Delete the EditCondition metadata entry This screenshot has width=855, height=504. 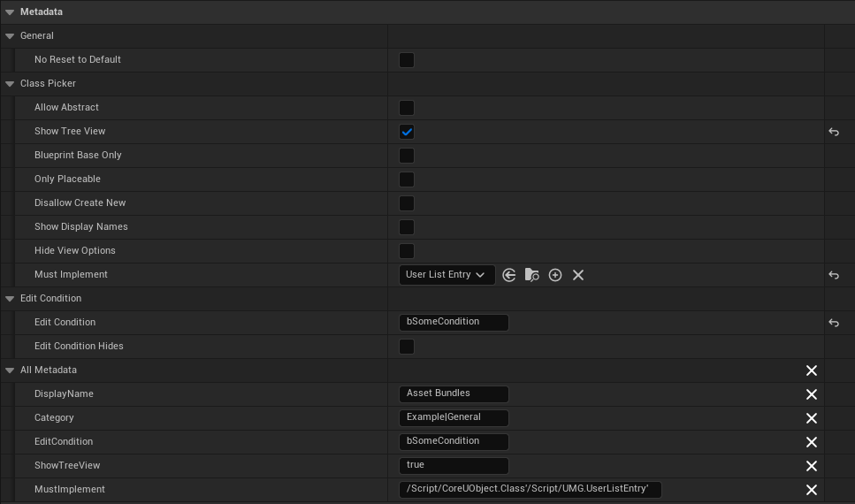tap(812, 442)
